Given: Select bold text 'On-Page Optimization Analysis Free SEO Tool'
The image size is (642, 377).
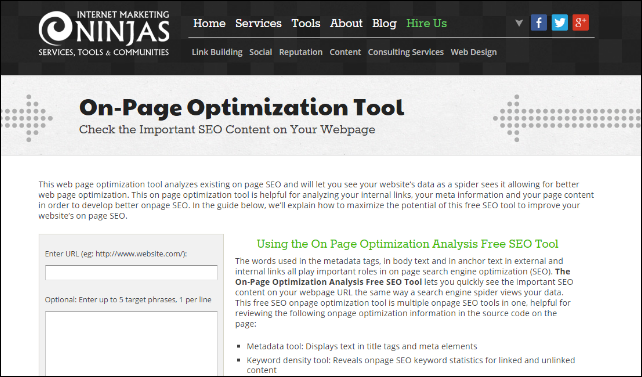Looking at the screenshot, I should tap(328, 282).
